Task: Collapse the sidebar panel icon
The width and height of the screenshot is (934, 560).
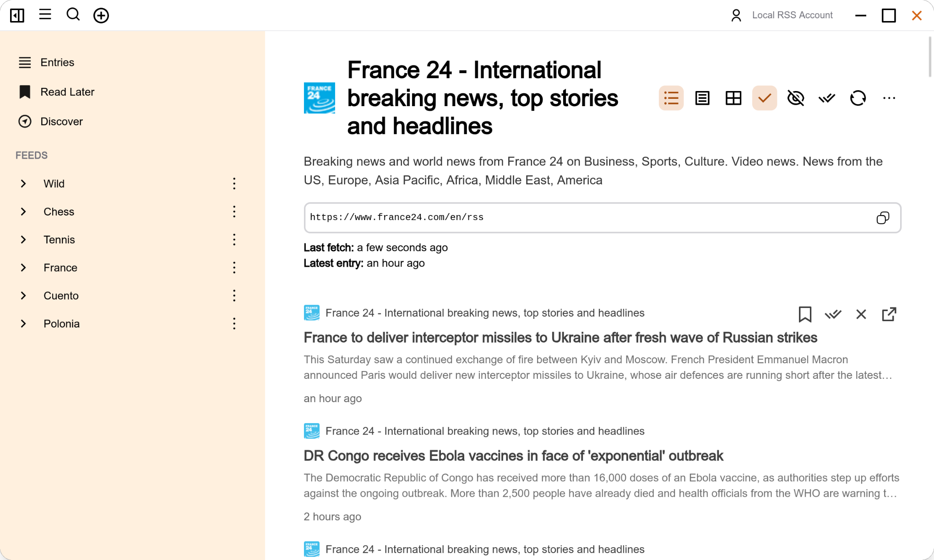Action: click(x=17, y=15)
